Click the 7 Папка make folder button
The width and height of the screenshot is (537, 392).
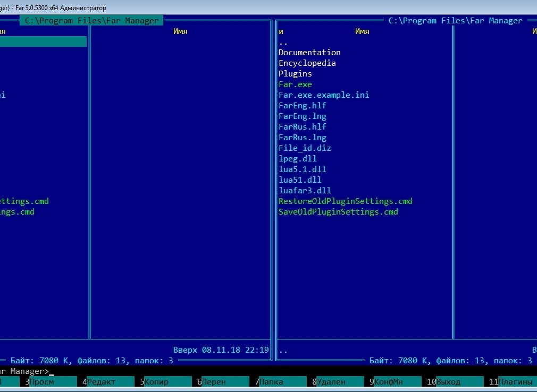pyautogui.click(x=281, y=381)
